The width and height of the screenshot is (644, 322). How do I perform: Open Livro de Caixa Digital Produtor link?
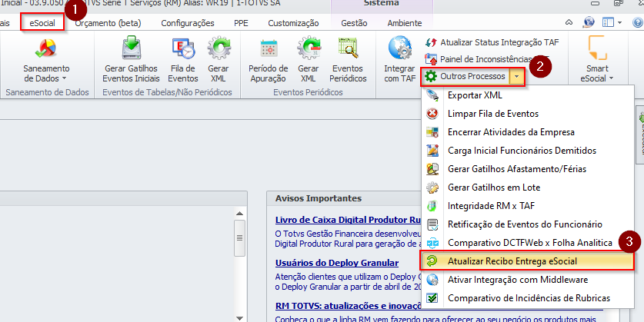point(348,220)
